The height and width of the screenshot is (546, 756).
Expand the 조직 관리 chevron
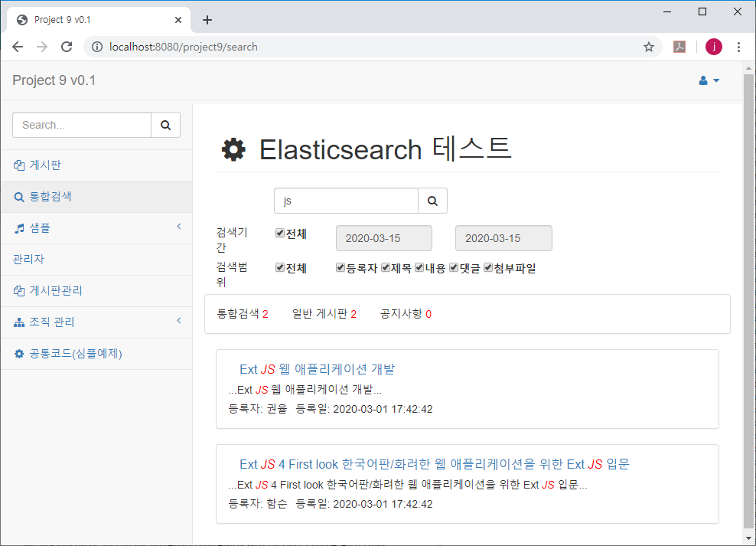pos(179,320)
